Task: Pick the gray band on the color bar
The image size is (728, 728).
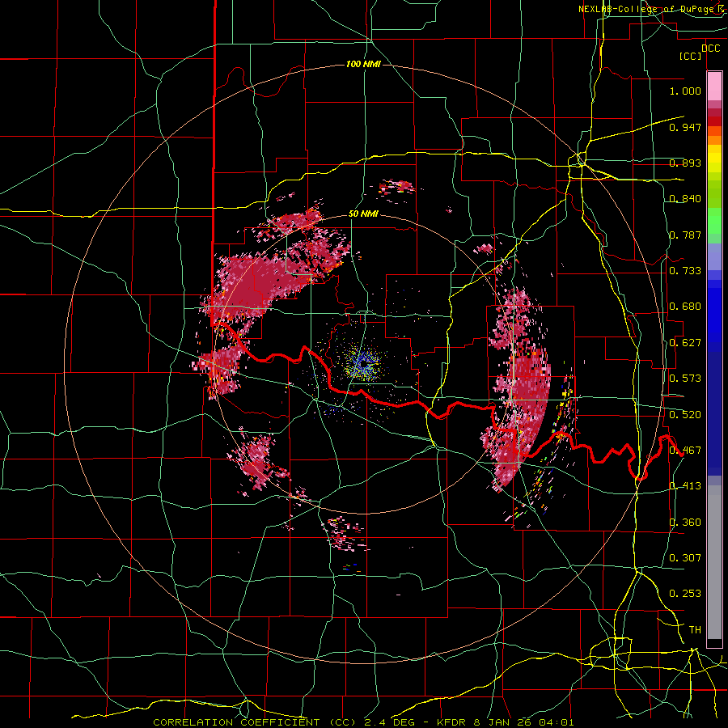Action: pyautogui.click(x=714, y=562)
